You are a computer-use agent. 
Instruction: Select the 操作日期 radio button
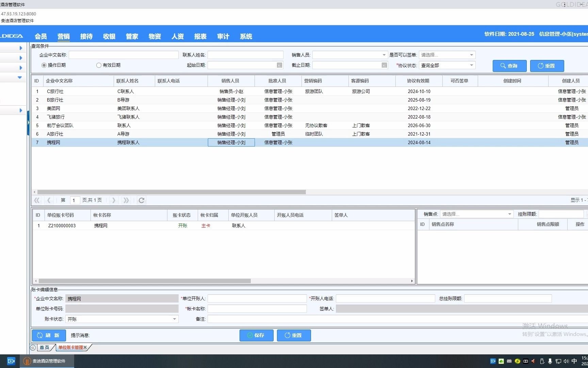(x=44, y=65)
